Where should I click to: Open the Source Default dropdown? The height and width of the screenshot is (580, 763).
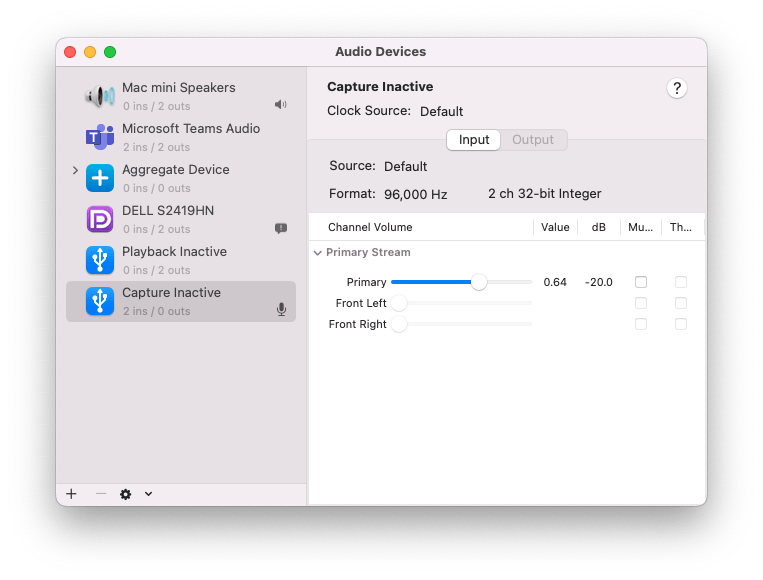point(405,166)
